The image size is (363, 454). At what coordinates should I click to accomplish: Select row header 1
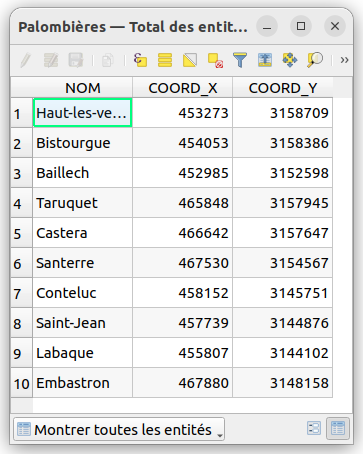coord(22,113)
